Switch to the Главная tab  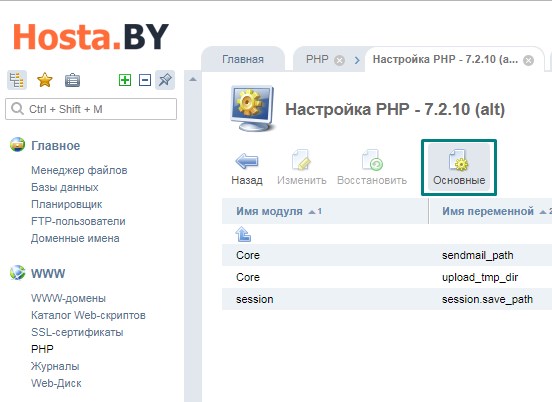click(x=243, y=59)
